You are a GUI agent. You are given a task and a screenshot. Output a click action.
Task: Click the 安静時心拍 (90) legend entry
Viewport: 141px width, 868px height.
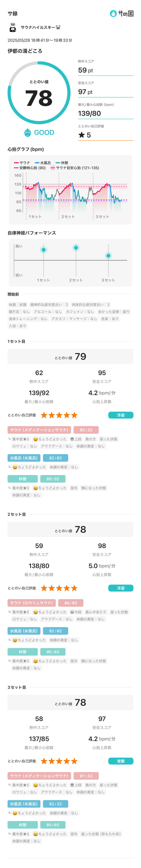pos(30,168)
